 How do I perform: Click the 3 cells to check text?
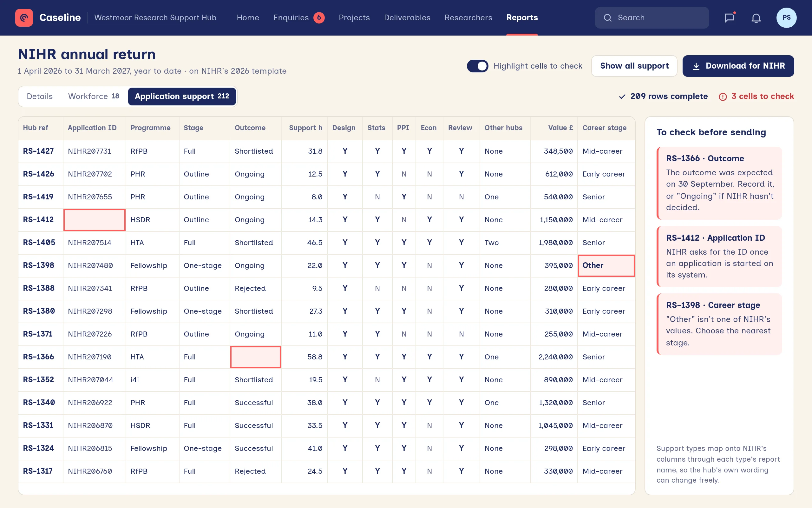click(762, 97)
